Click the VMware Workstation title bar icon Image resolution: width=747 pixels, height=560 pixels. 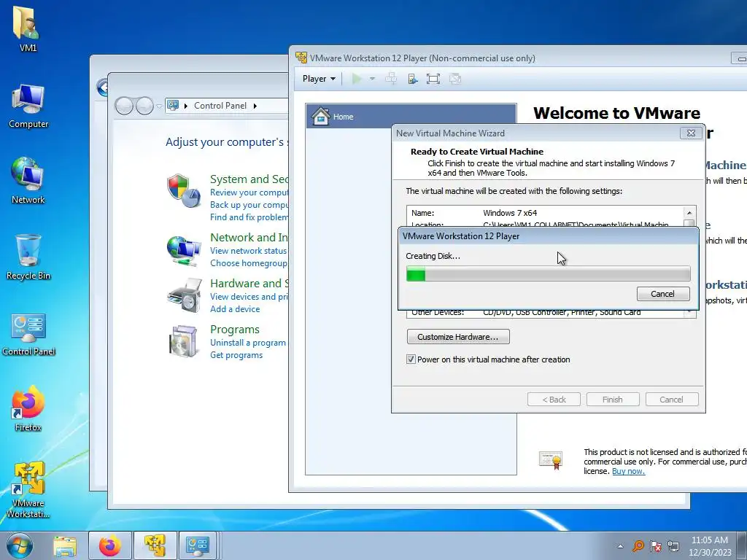pyautogui.click(x=301, y=58)
